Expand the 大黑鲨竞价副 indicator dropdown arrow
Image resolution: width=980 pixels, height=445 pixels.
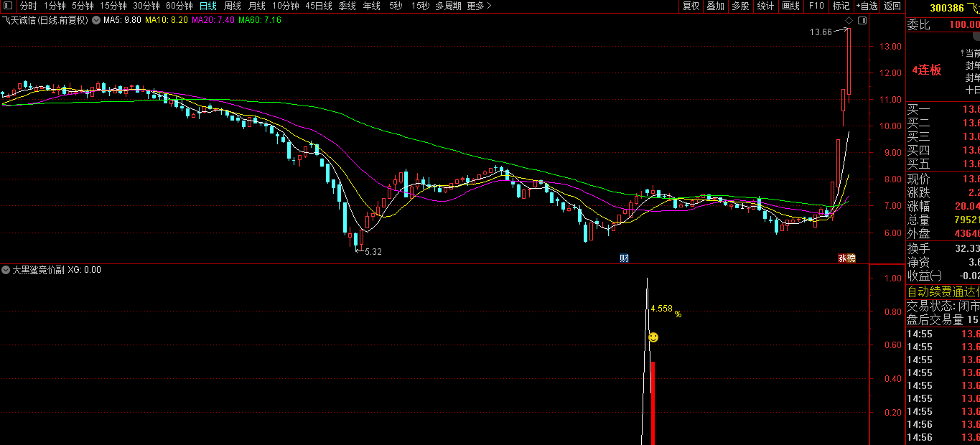pyautogui.click(x=6, y=271)
